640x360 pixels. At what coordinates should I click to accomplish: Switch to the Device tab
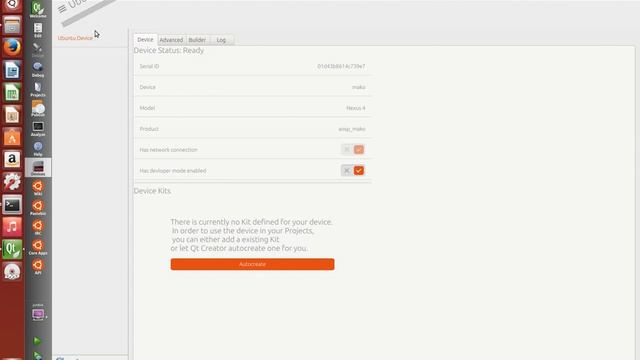[145, 40]
